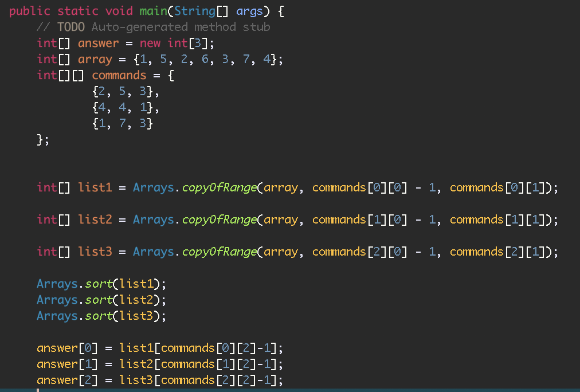Click the 'commands' variable in its declaration
The image size is (580, 392).
(x=119, y=76)
